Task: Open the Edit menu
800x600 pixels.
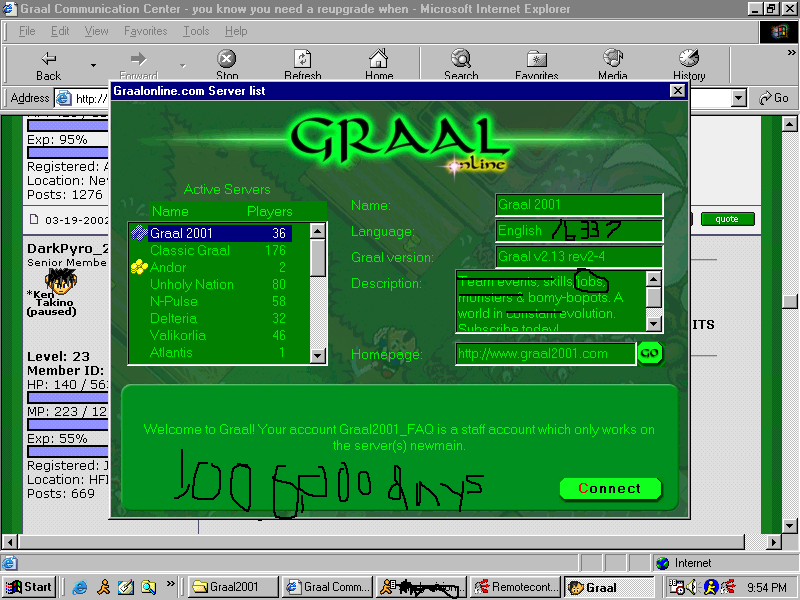Action: click(x=60, y=31)
